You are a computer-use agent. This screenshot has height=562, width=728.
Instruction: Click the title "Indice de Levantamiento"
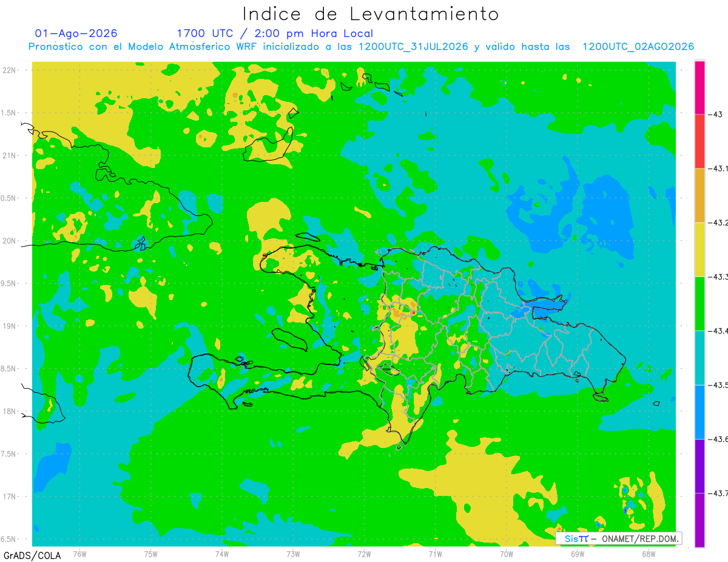click(x=371, y=13)
